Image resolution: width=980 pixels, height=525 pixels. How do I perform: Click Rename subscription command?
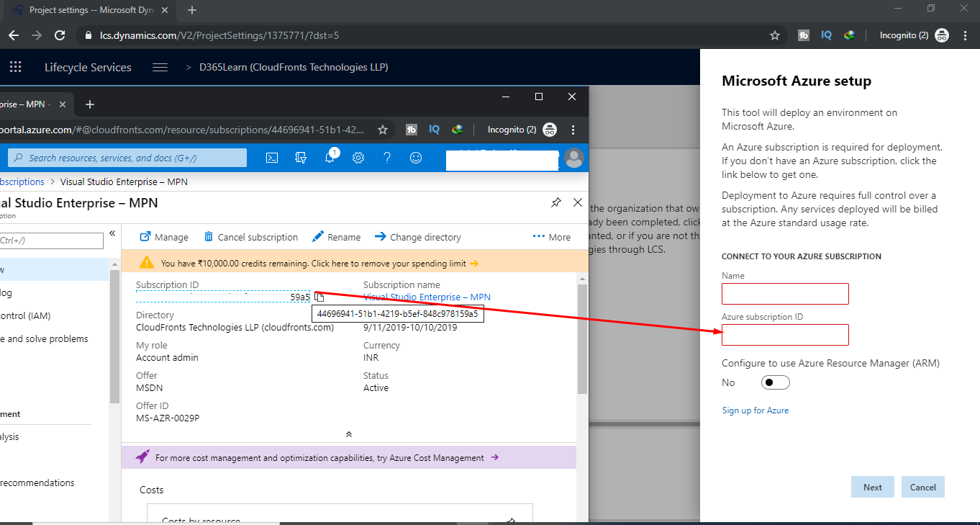click(336, 237)
